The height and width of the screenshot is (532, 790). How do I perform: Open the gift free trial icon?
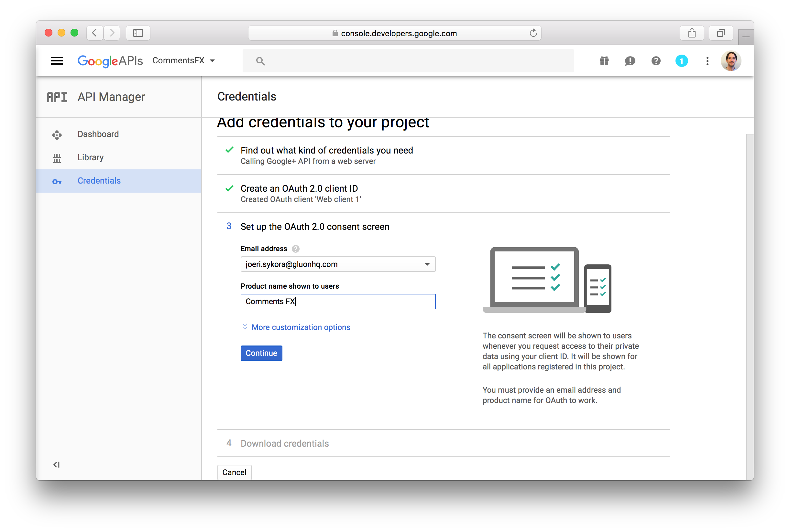click(x=604, y=61)
